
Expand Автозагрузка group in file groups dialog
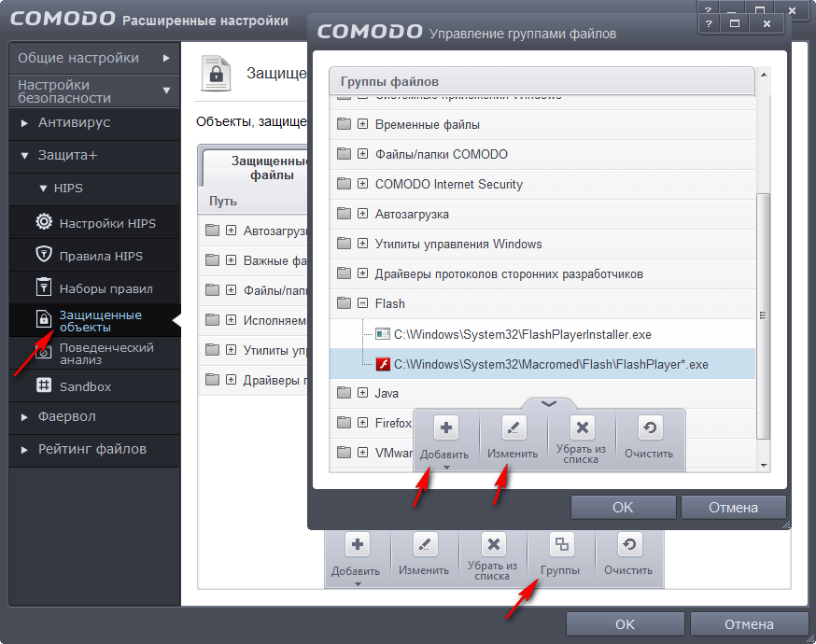coord(363,214)
